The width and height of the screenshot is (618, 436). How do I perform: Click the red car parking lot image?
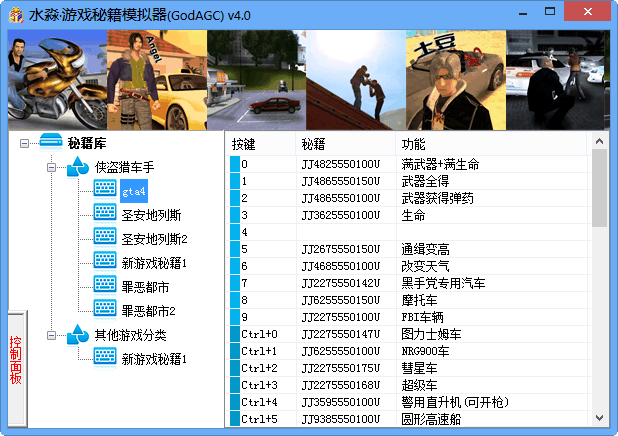[257, 80]
